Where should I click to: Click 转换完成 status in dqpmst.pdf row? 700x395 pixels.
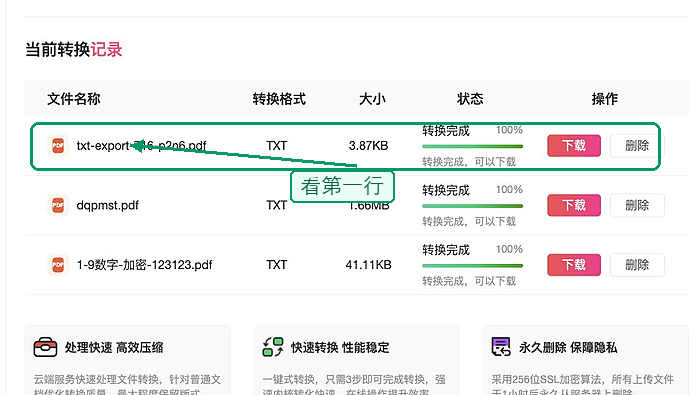coord(446,191)
